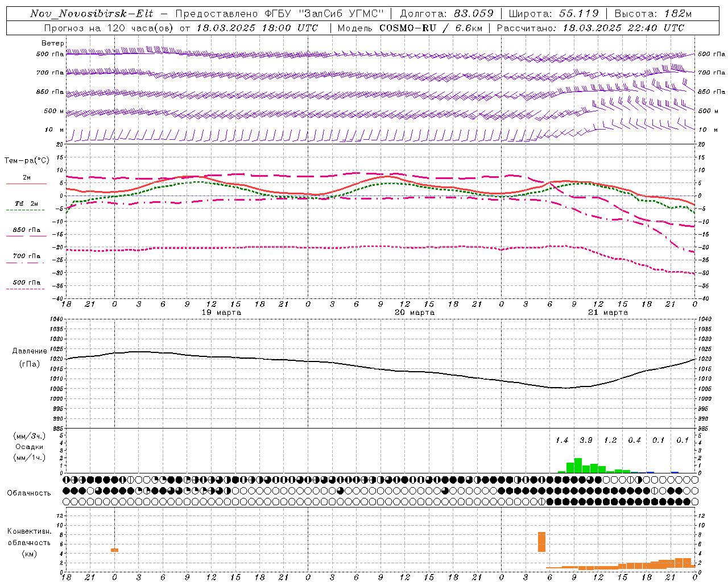Image resolution: width=728 pixels, height=582 pixels.
Task: Click the 19 марта date label
Action: (x=221, y=313)
